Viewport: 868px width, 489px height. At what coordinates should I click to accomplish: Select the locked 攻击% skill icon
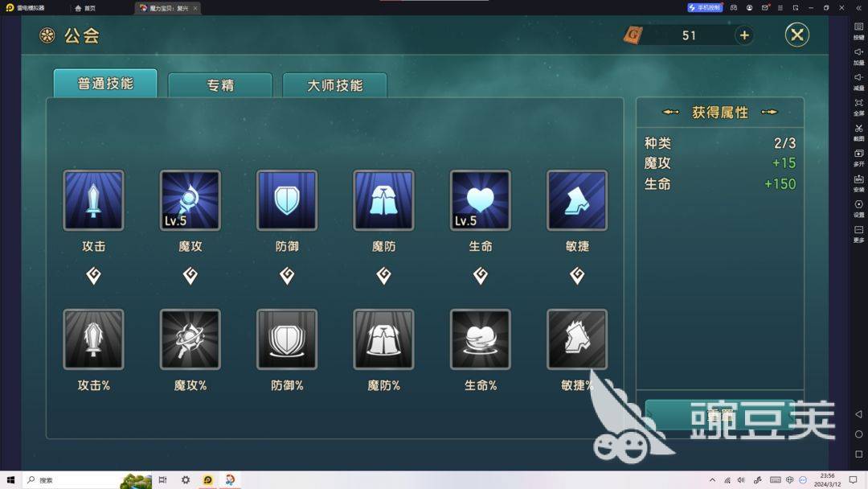pyautogui.click(x=93, y=339)
